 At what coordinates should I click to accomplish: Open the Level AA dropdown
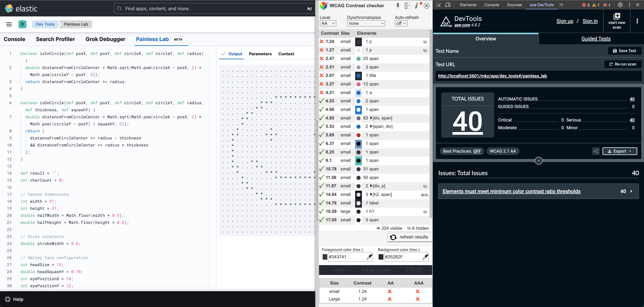(x=328, y=23)
